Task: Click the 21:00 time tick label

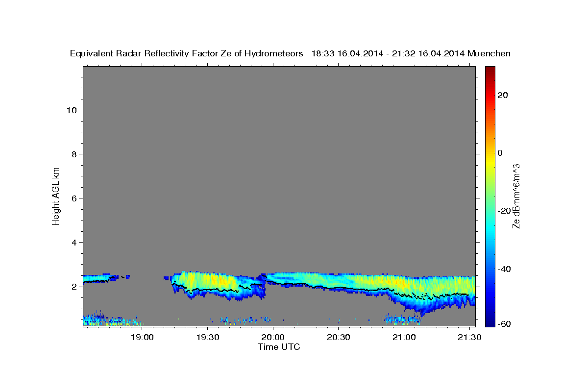Action: [x=404, y=337]
